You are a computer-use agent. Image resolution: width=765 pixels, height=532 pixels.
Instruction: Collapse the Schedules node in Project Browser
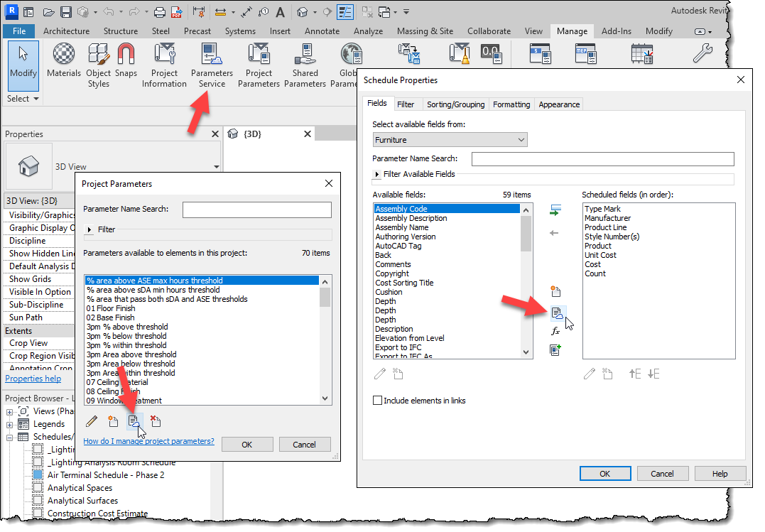[x=9, y=438]
